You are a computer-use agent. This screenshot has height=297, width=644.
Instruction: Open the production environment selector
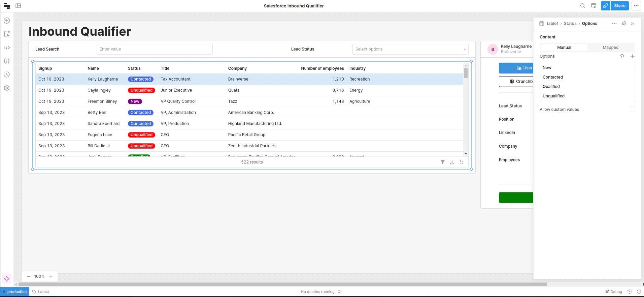pos(15,292)
